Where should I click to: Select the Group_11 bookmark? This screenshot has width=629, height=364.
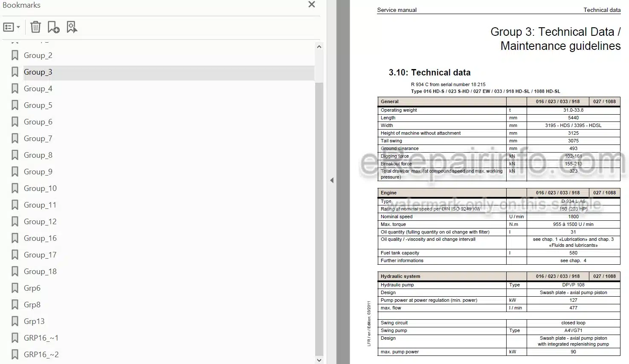(x=40, y=205)
